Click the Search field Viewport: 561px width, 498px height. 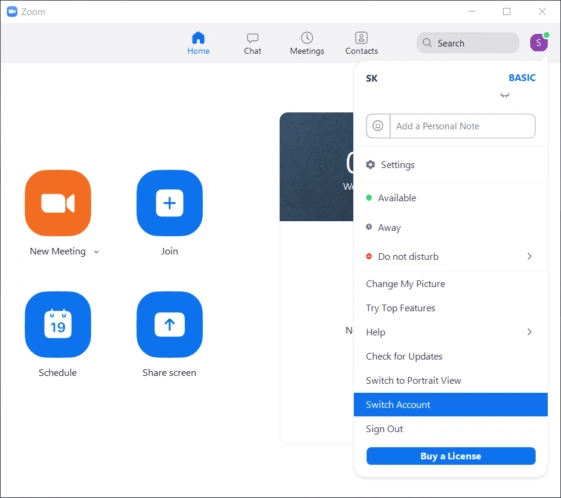coord(468,43)
